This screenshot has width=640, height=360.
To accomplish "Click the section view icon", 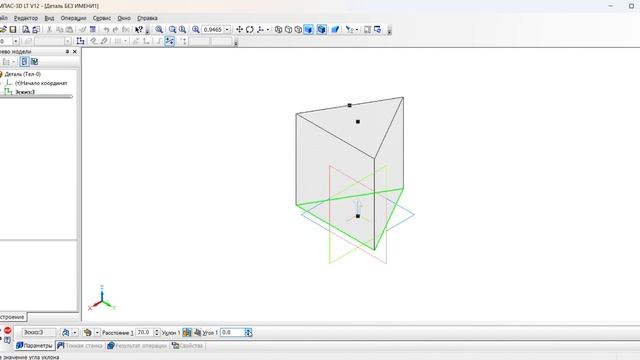I will coord(349,29).
